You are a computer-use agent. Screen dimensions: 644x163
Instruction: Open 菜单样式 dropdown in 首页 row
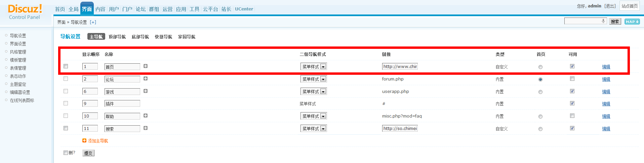[x=314, y=67]
